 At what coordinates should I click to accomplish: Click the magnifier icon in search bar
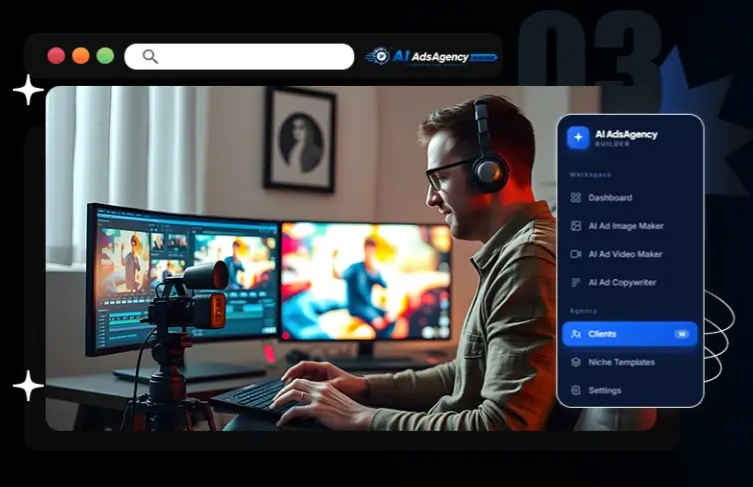pyautogui.click(x=150, y=57)
